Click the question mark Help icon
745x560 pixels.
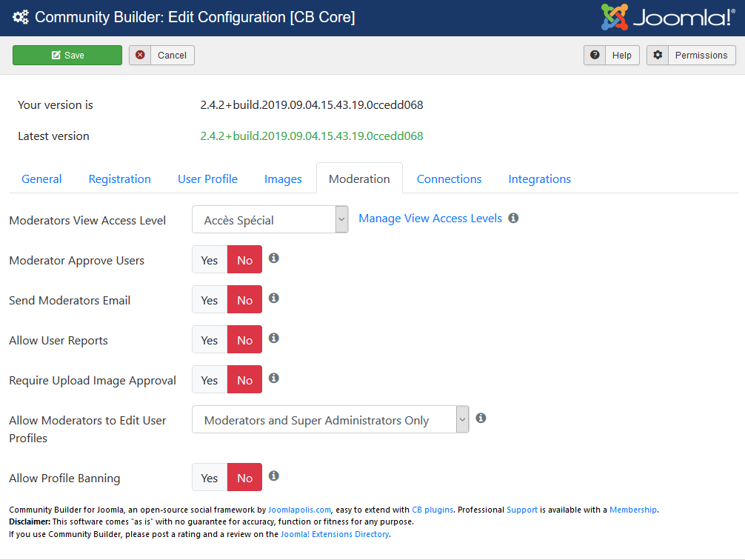pos(595,55)
